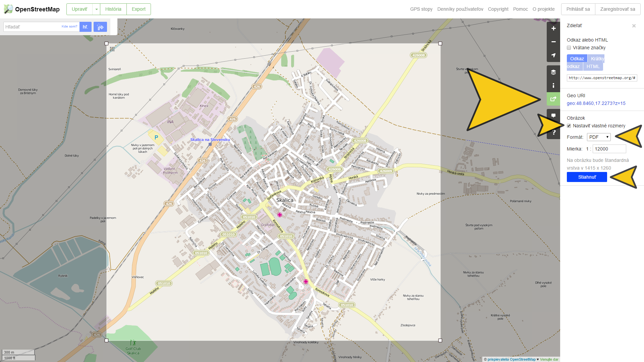Click Prihlásiť sa button
This screenshot has height=362, width=644.
(578, 9)
